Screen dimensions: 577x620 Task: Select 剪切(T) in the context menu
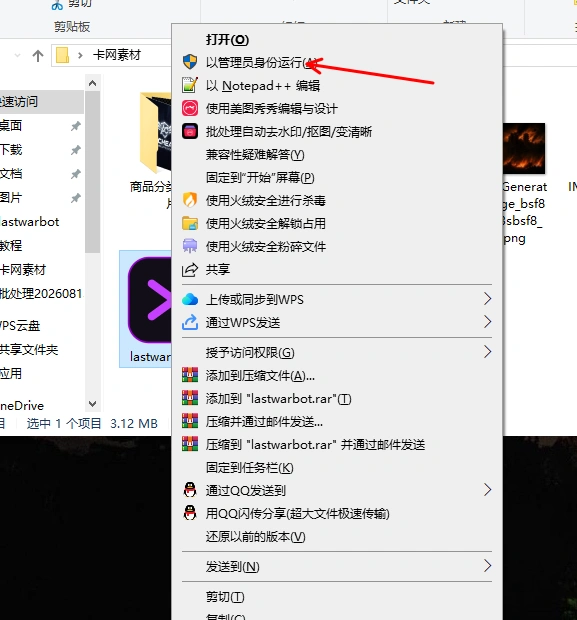point(337,596)
